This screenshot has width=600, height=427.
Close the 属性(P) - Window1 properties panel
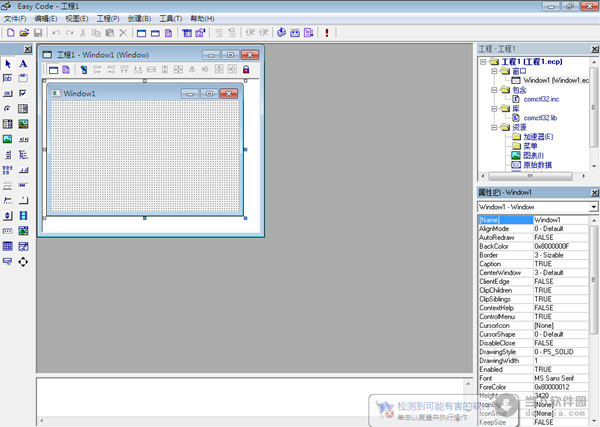pyautogui.click(x=595, y=192)
